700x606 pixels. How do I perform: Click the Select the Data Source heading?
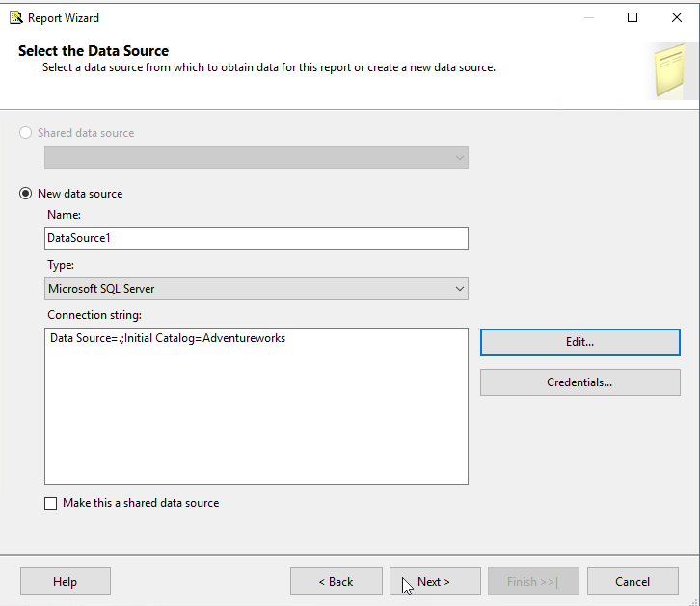(94, 51)
